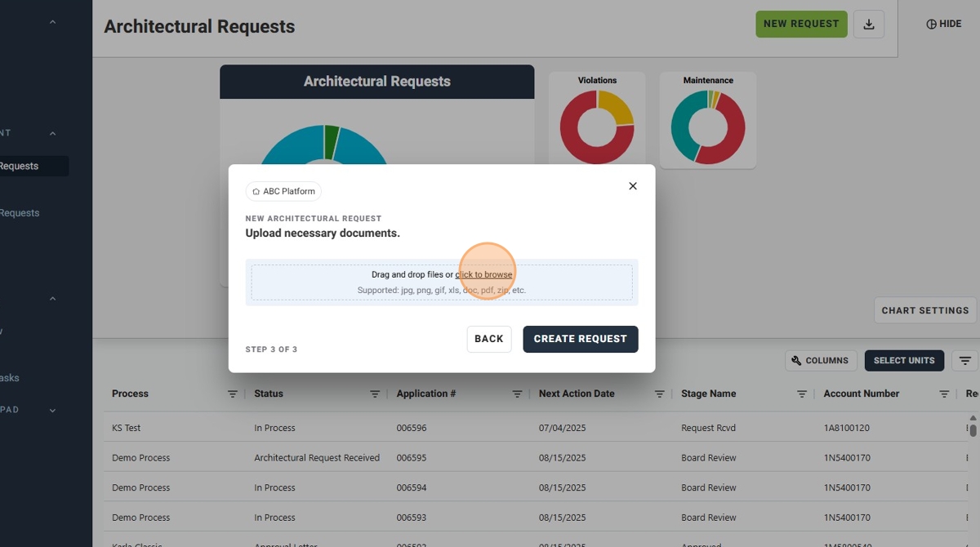Filter the Next Action Date column
Image resolution: width=980 pixels, height=547 pixels.
[x=659, y=394]
